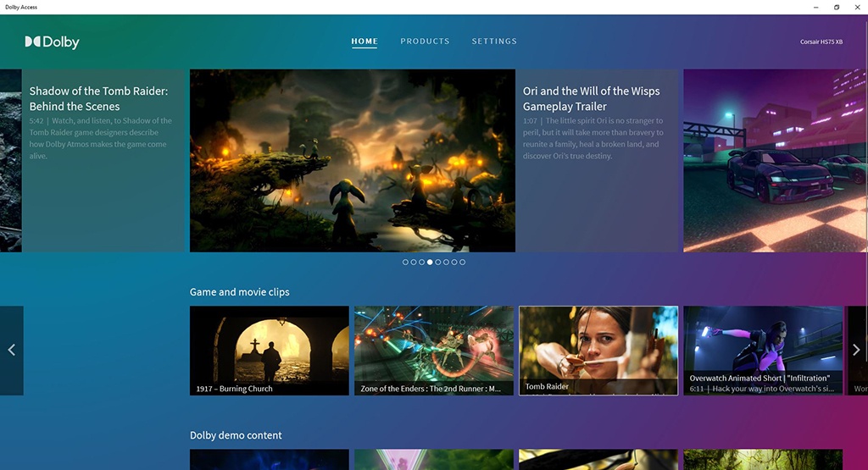The width and height of the screenshot is (868, 470).
Task: Click the Ori gameplay trailer description text
Action: (593, 138)
